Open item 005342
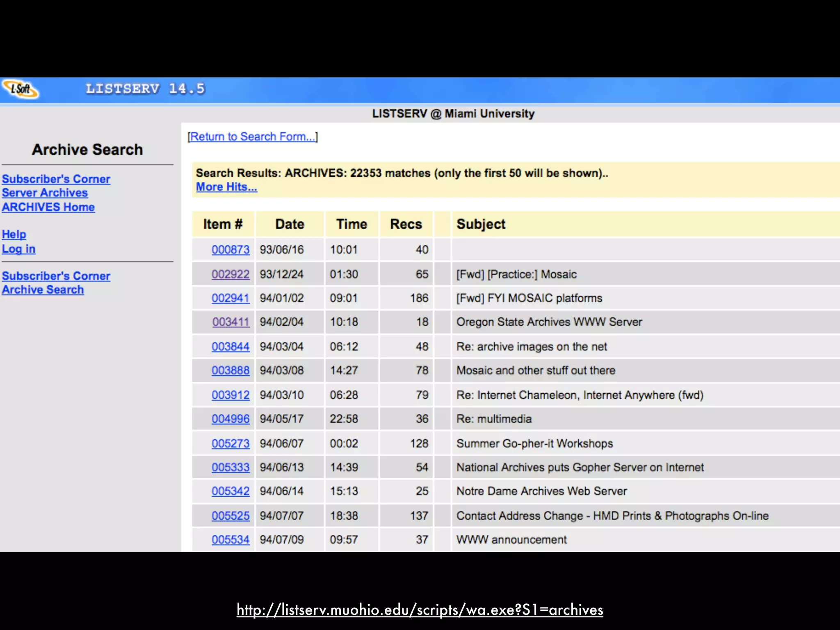 231,491
